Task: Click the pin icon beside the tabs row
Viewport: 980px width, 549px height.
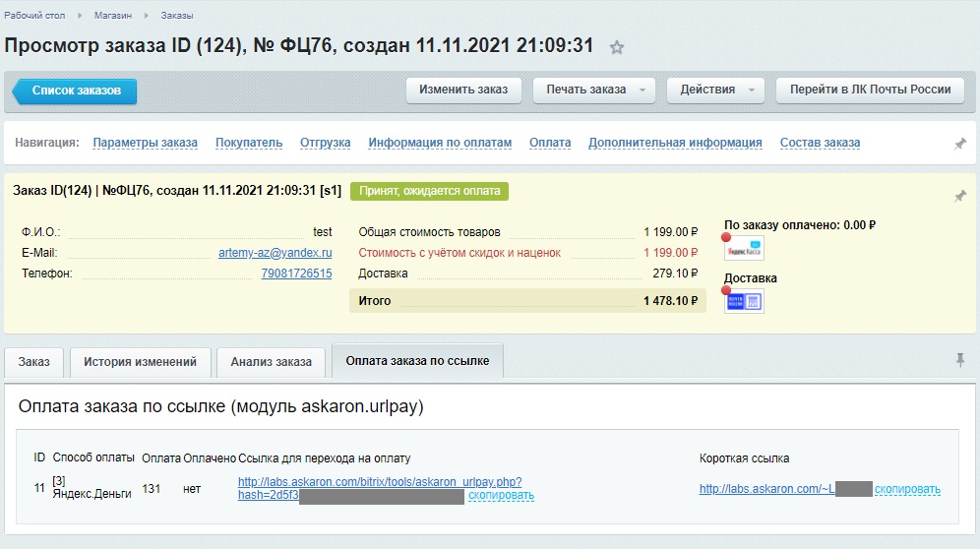Action: [x=960, y=361]
